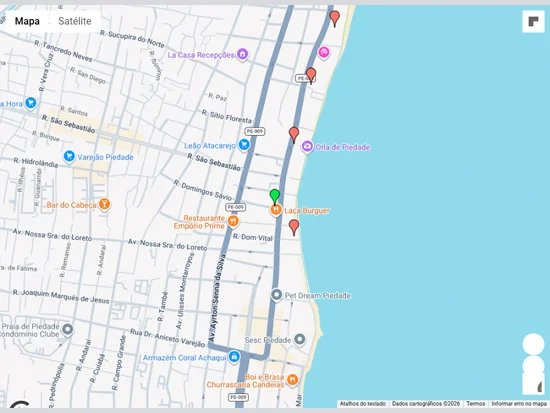This screenshot has height=413, width=550.
Task: Open Restaurante Empório Prime restaurant icon
Action: pos(233,221)
